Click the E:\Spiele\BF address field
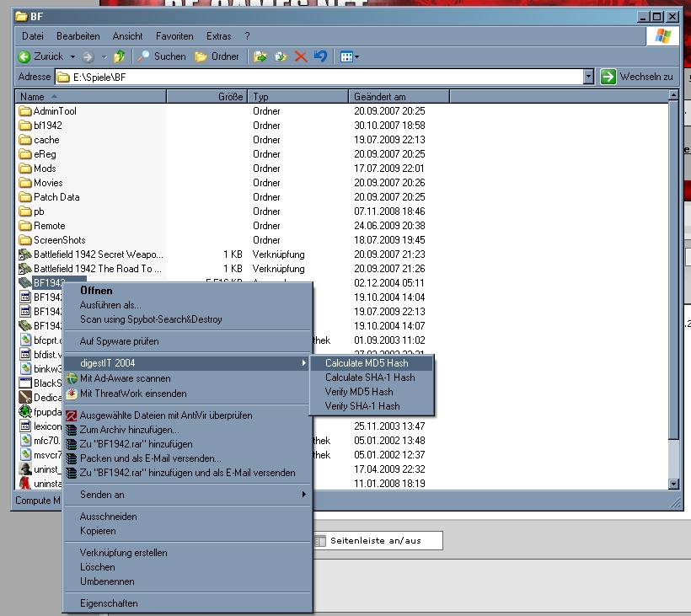The width and height of the screenshot is (691, 616). pyautogui.click(x=319, y=78)
